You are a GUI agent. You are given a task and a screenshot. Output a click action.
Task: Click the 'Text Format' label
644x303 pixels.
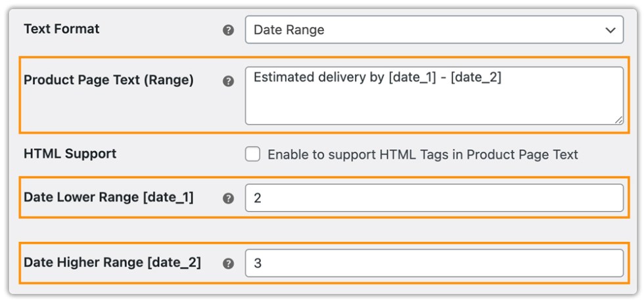pos(62,30)
